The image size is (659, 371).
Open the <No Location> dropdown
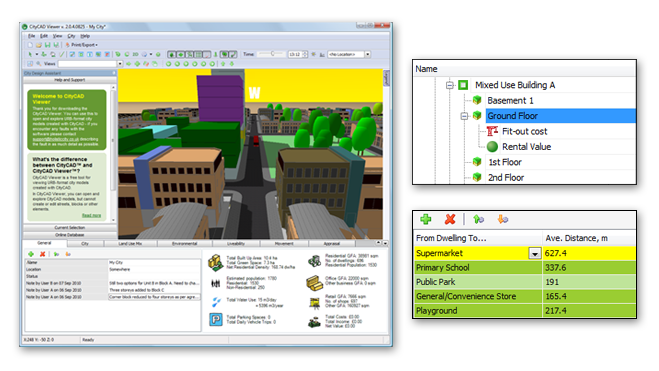pyautogui.click(x=367, y=54)
